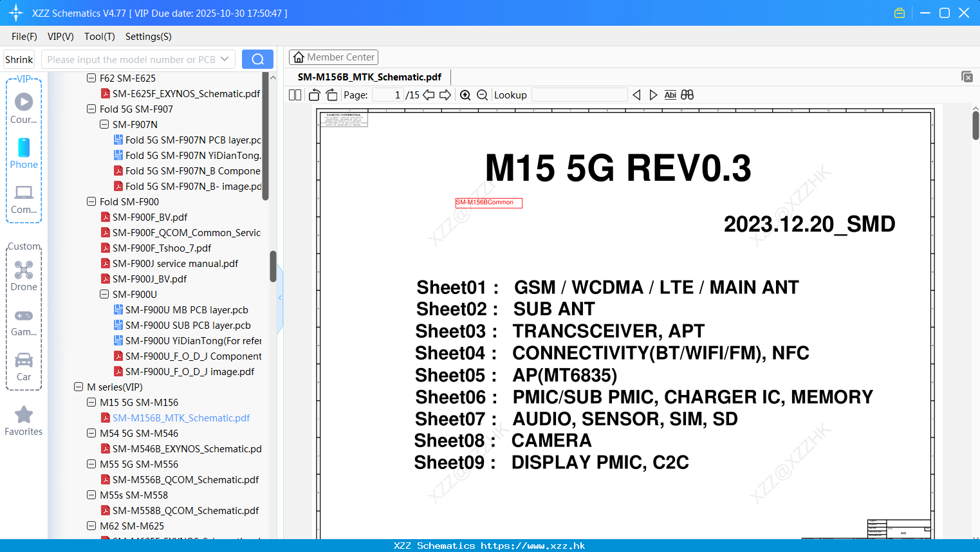The image size is (980, 552).
Task: Click the home icon of Member Center
Action: 299,57
